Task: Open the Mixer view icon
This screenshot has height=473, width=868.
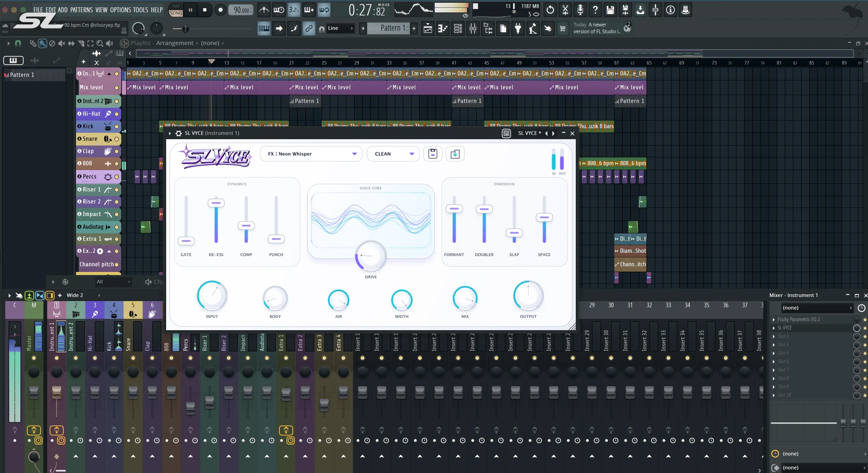Action: (473, 29)
